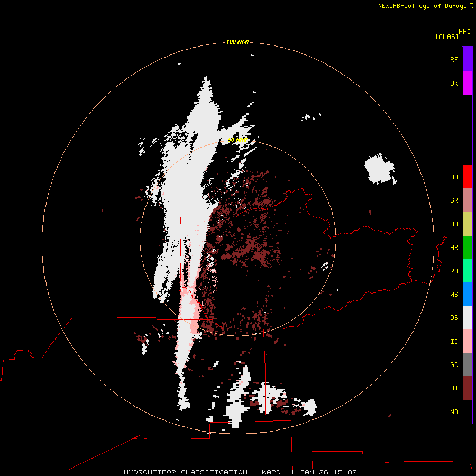The width and height of the screenshot is (476, 476).
Task: Click the red HA color swatch
Action: pyautogui.click(x=467, y=177)
